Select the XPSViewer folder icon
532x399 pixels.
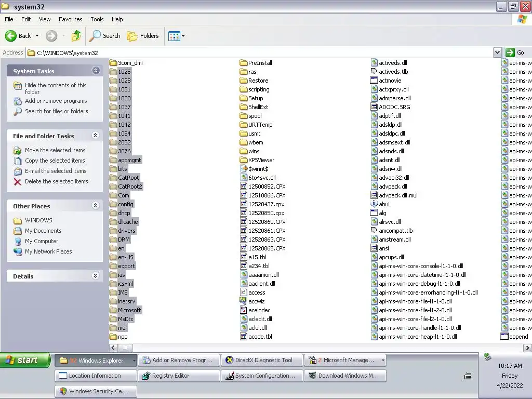coord(243,160)
